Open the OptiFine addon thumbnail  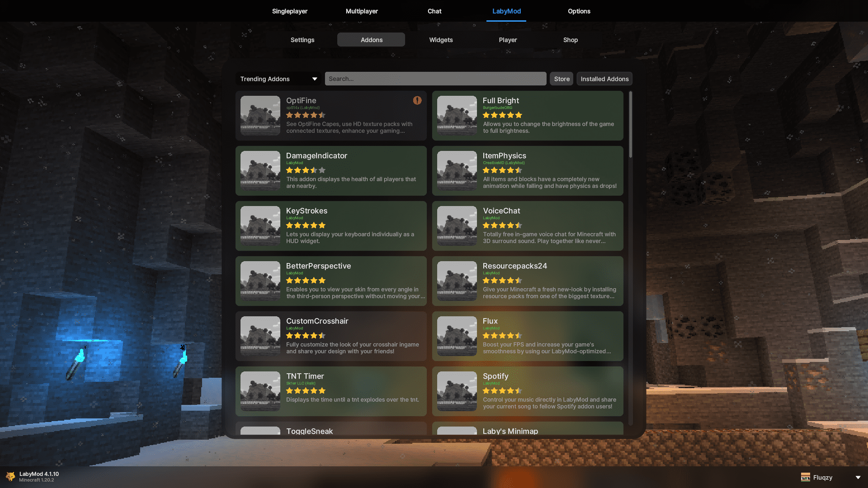tap(260, 116)
